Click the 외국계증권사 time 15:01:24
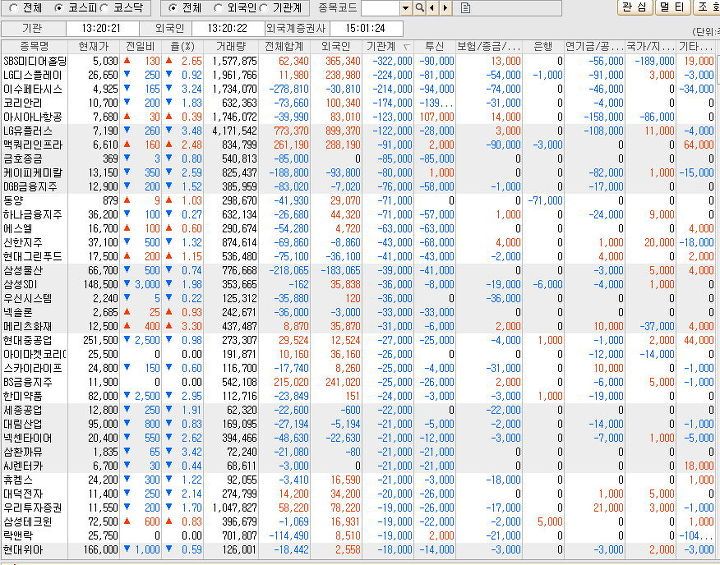Viewport: 720px width, 565px height. (x=366, y=28)
